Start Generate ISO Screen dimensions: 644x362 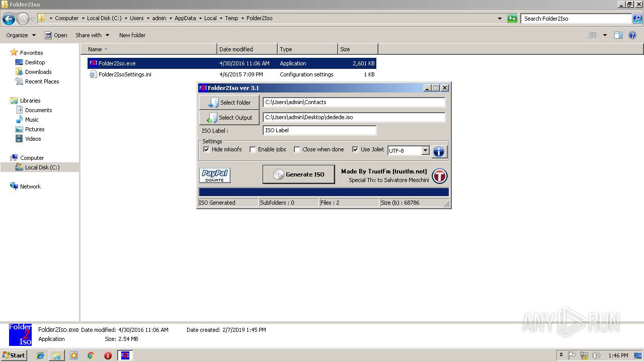coord(298,174)
